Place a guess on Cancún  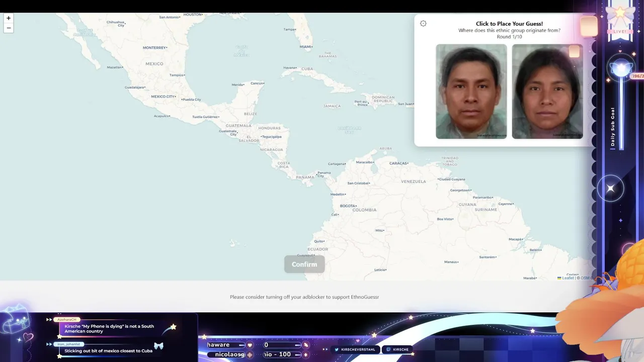click(x=257, y=83)
